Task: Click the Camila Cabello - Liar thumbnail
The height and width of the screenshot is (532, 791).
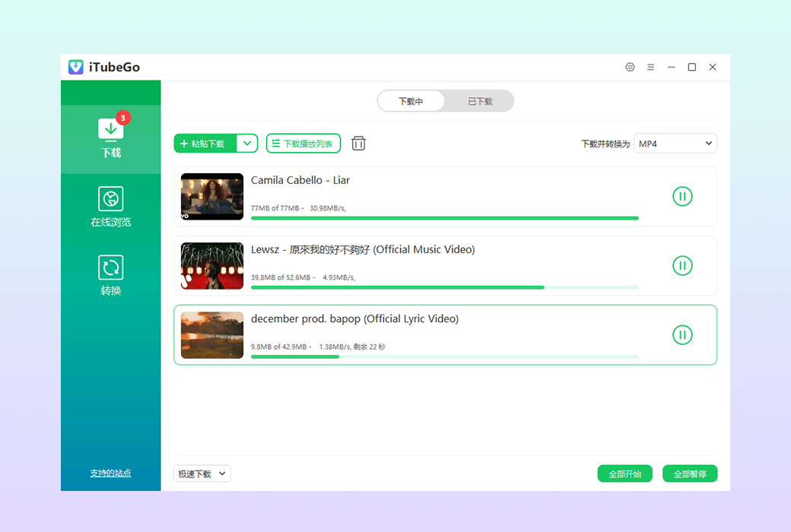Action: (x=212, y=197)
